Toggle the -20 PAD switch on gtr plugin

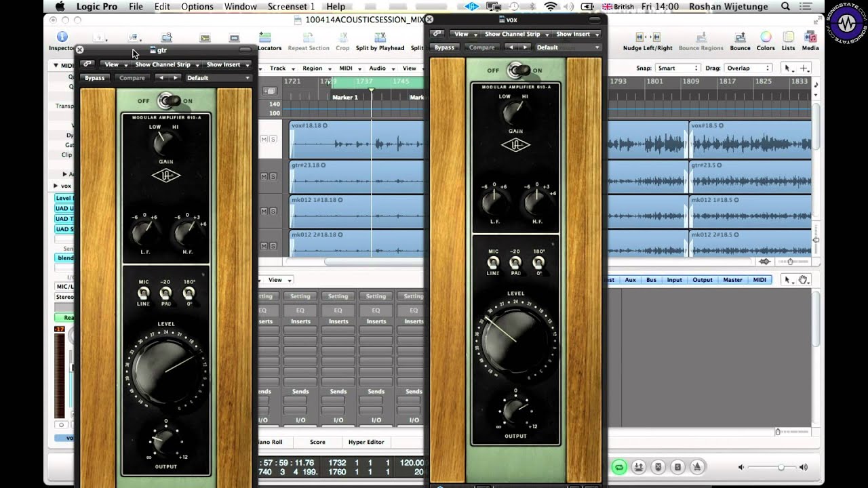(x=165, y=293)
